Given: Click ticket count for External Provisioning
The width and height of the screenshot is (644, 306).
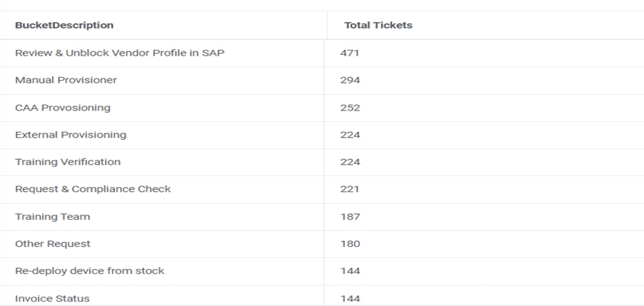Looking at the screenshot, I should [x=350, y=135].
